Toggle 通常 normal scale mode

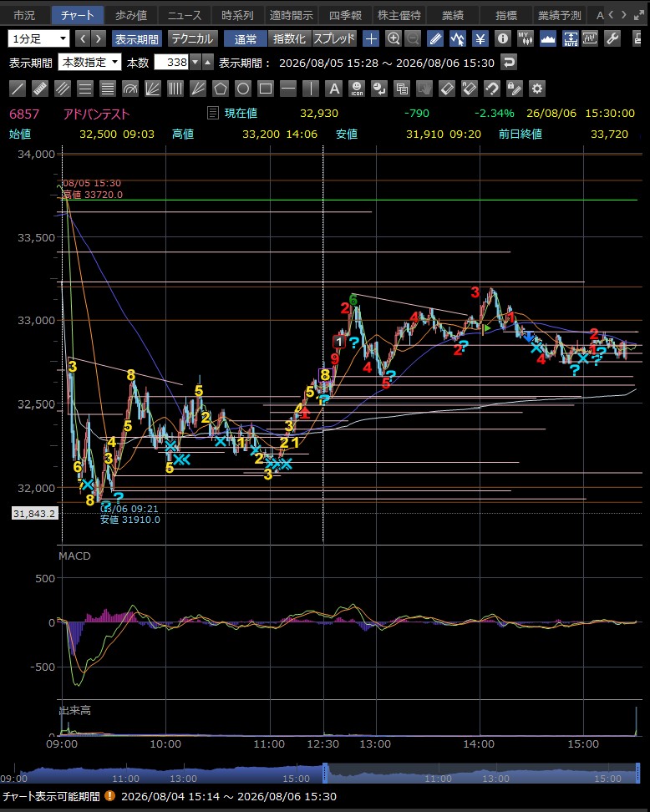[246, 38]
